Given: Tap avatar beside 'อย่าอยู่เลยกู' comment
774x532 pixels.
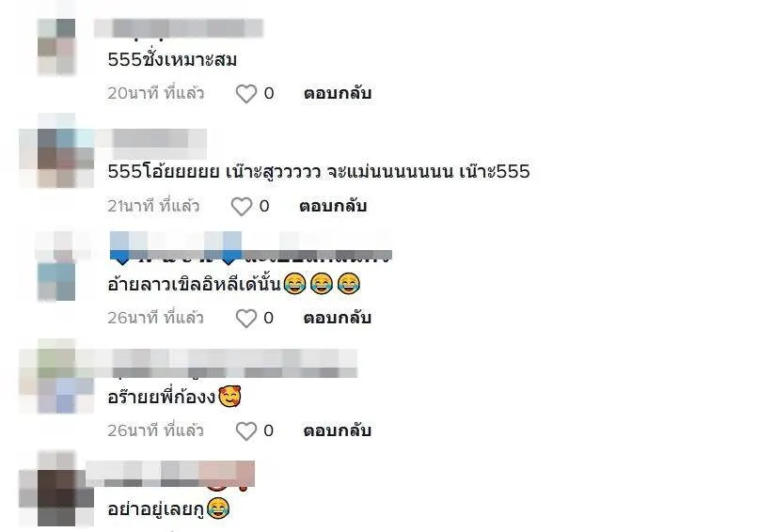Looking at the screenshot, I should point(56,489).
